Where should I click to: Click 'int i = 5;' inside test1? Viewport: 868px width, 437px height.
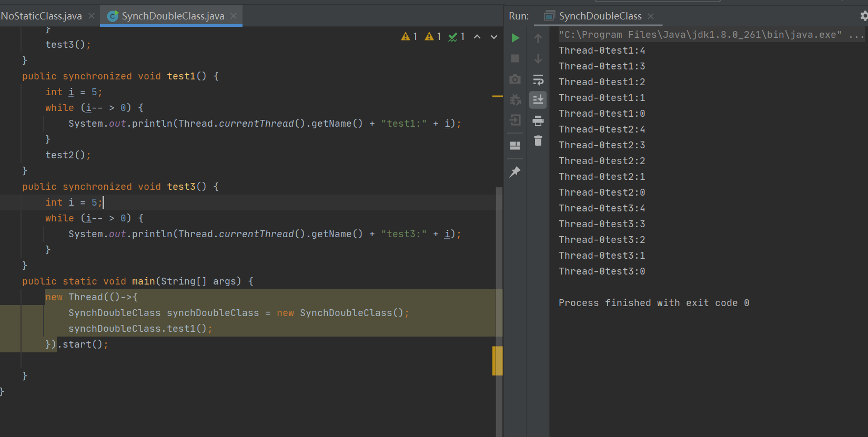click(x=74, y=92)
